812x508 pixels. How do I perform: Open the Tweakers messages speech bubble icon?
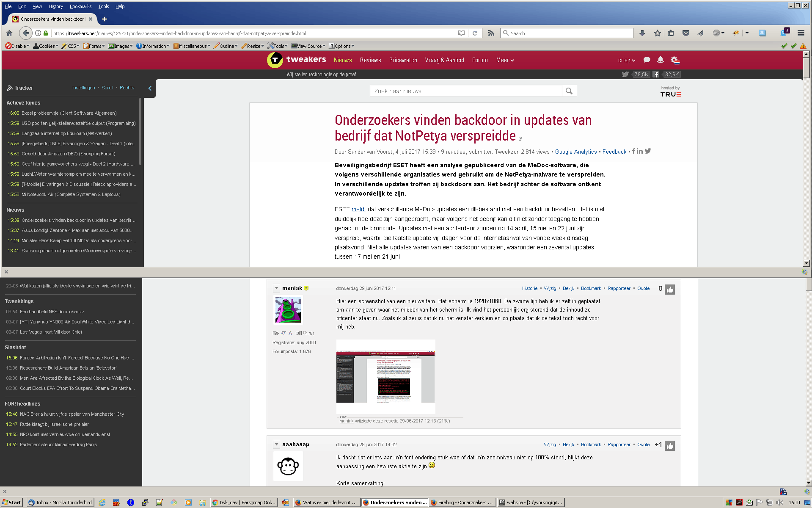tap(647, 60)
